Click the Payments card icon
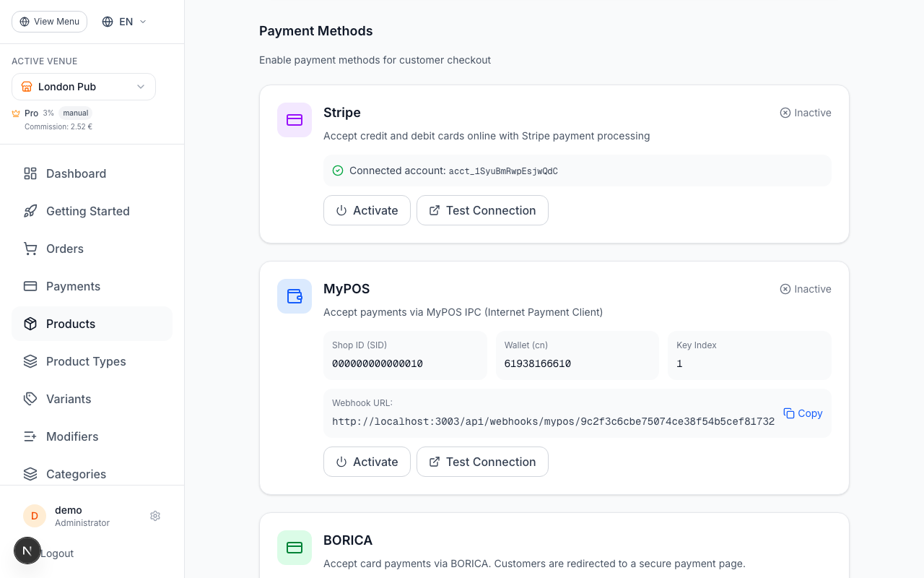 [x=30, y=286]
